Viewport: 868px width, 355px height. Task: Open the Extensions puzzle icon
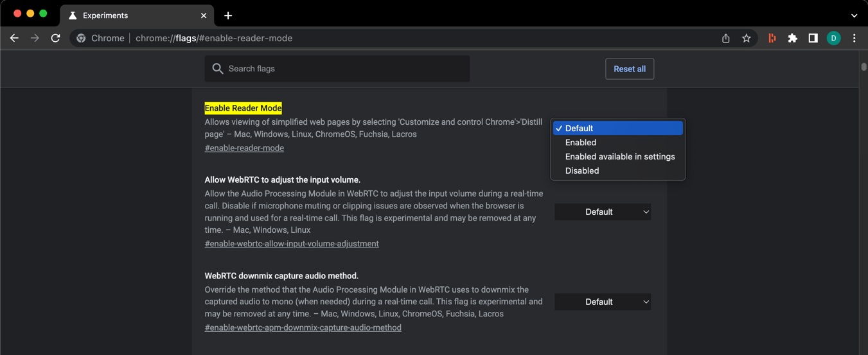(792, 38)
